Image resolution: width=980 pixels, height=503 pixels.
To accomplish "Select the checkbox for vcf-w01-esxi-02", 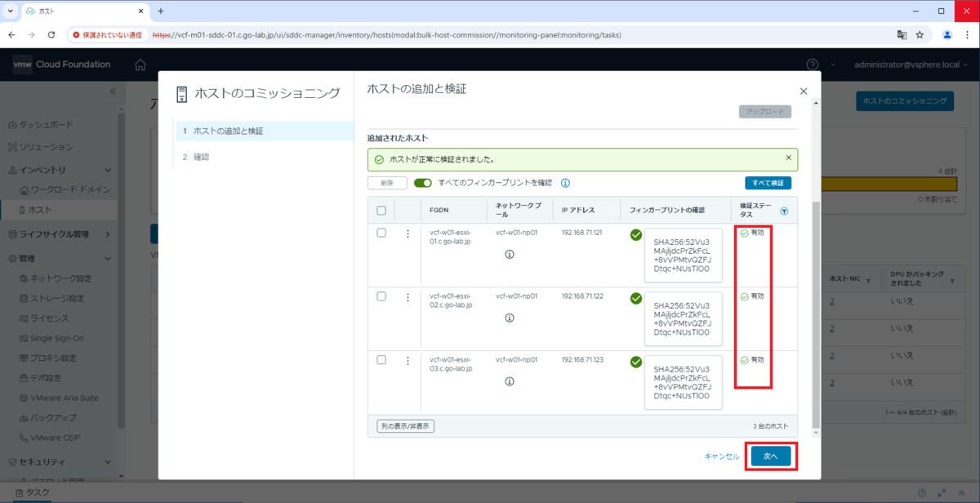I will 381,296.
